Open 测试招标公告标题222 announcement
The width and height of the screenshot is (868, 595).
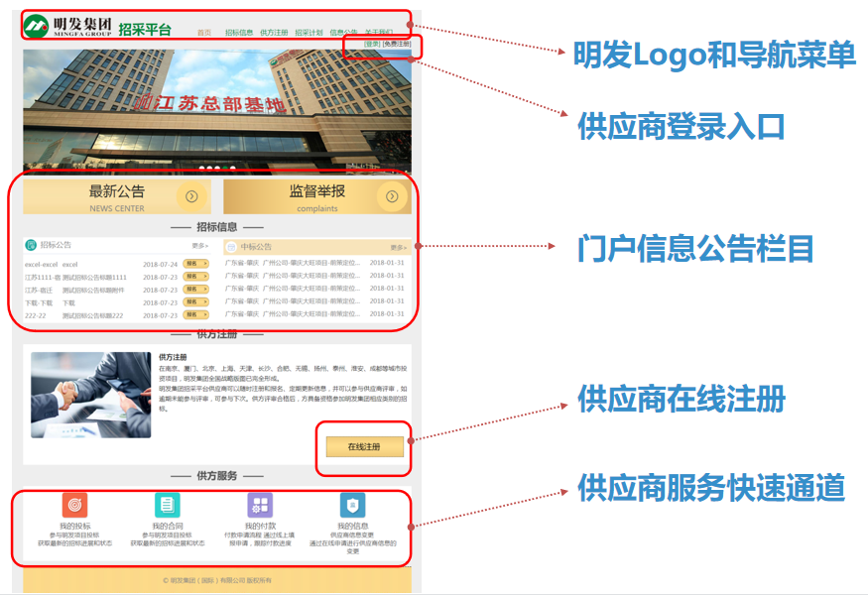click(92, 315)
